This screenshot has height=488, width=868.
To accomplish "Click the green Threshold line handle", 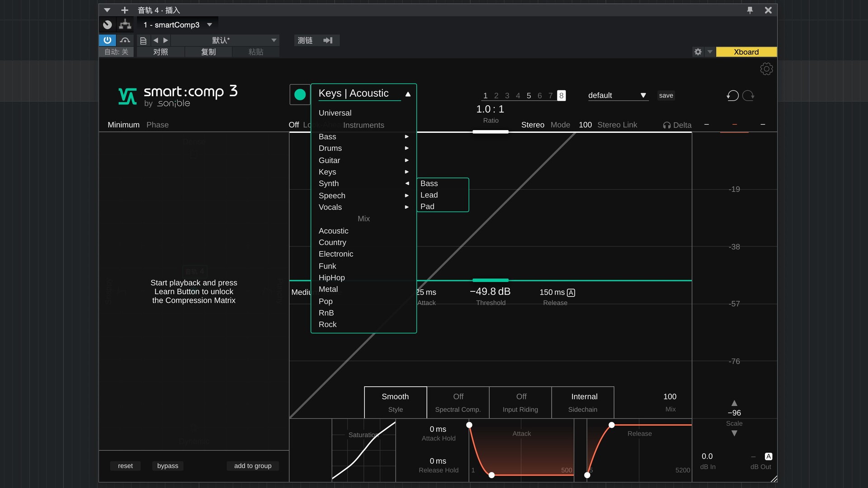I will tap(491, 280).
